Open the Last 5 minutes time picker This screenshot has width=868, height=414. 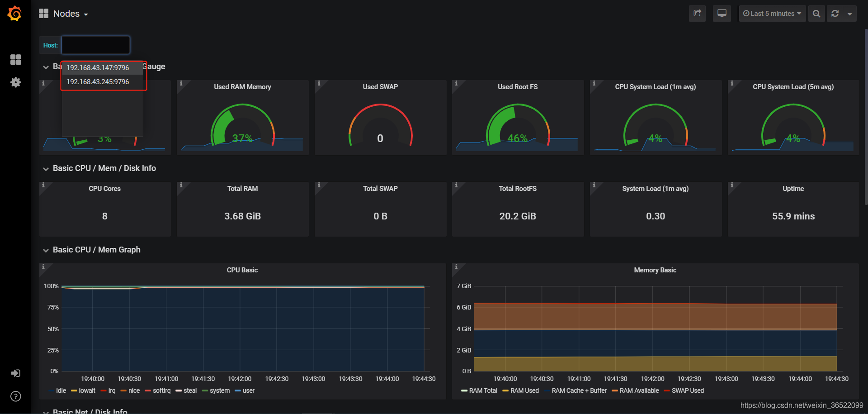click(772, 14)
